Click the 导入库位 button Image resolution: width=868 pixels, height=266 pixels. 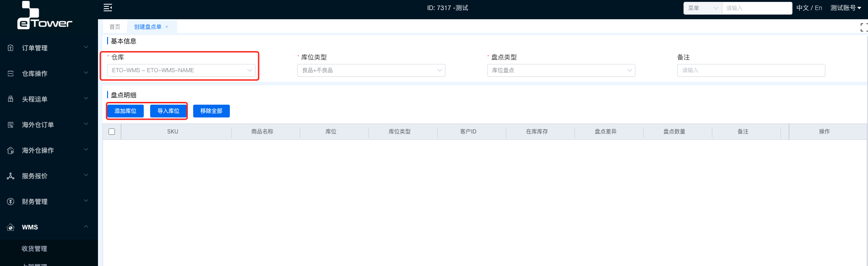(168, 111)
